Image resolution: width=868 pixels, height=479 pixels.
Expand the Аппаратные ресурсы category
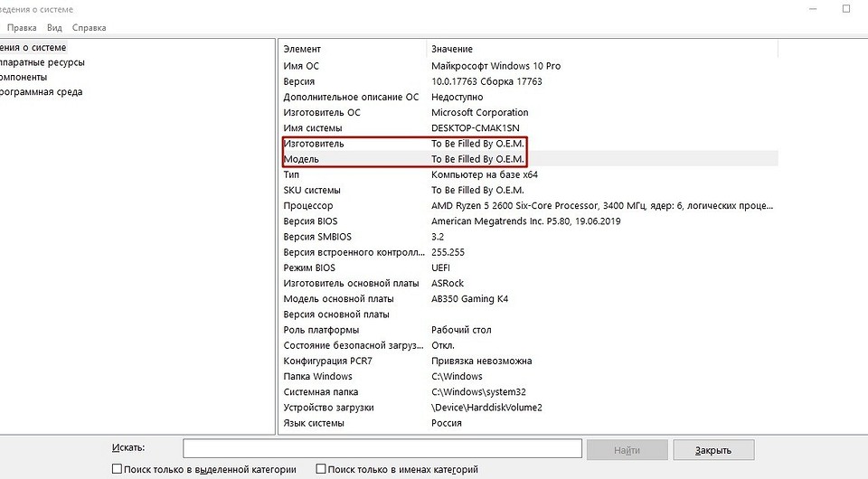click(42, 62)
